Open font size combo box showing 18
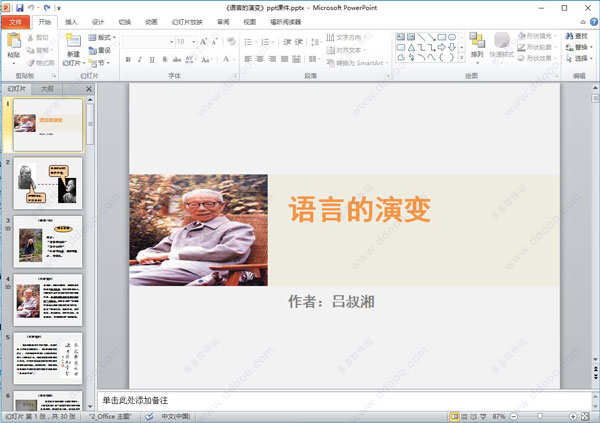Viewport: 600px width, 423px height. pyautogui.click(x=186, y=41)
